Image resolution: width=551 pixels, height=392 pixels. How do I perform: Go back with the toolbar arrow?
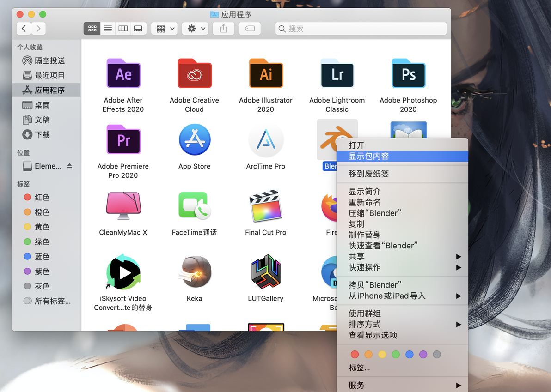click(x=24, y=29)
